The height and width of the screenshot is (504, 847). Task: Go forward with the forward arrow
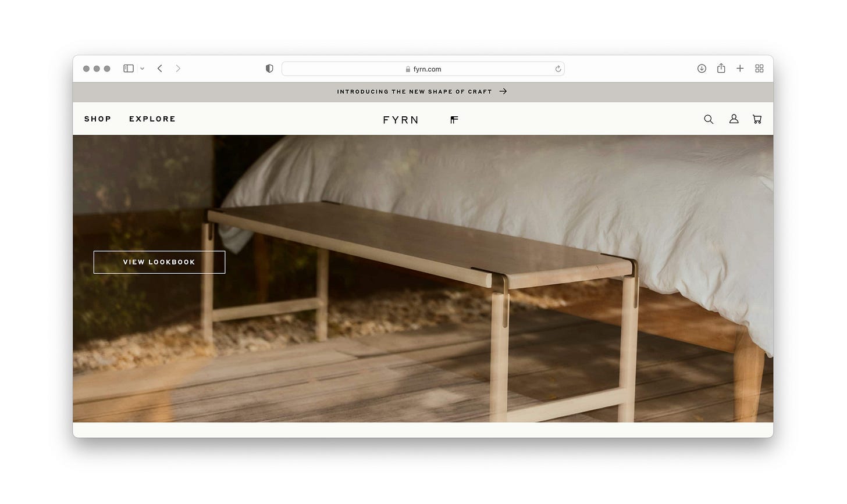178,69
